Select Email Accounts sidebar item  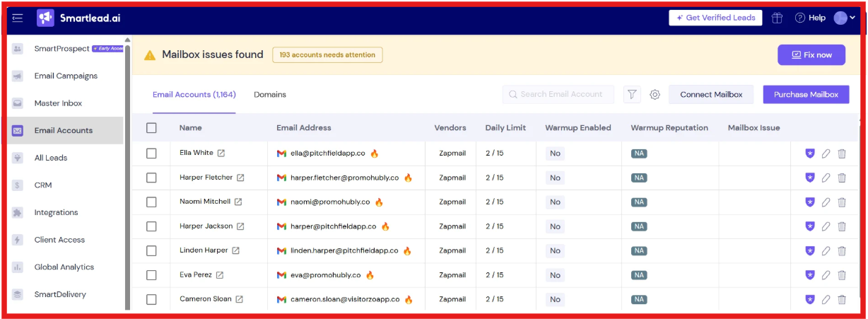[x=66, y=130]
